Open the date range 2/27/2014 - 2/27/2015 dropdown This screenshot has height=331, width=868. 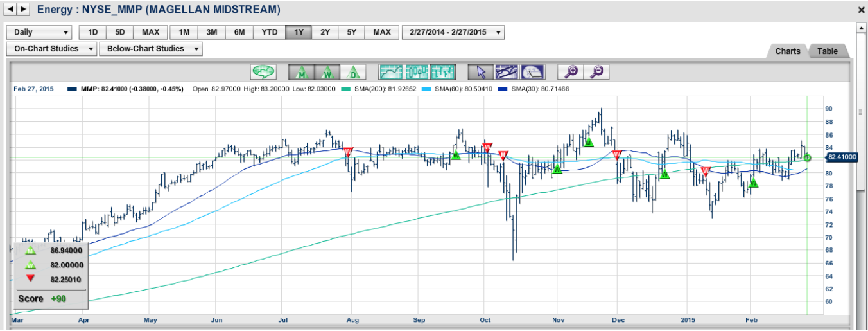click(453, 33)
